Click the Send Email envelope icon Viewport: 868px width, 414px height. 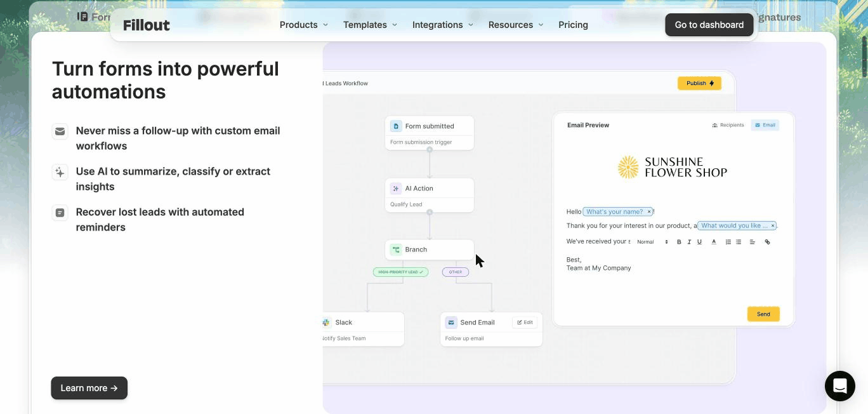(x=451, y=323)
